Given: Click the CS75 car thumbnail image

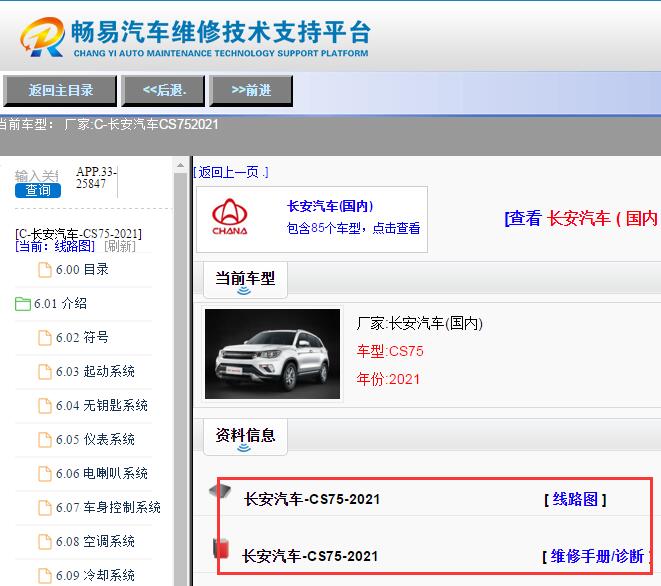Looking at the screenshot, I should (272, 354).
